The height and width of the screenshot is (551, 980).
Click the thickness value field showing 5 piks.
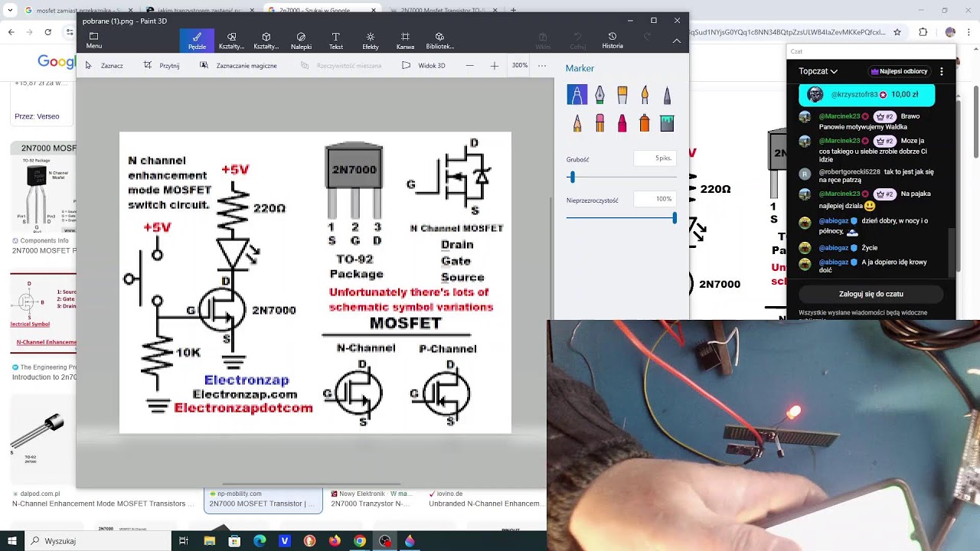click(x=655, y=158)
